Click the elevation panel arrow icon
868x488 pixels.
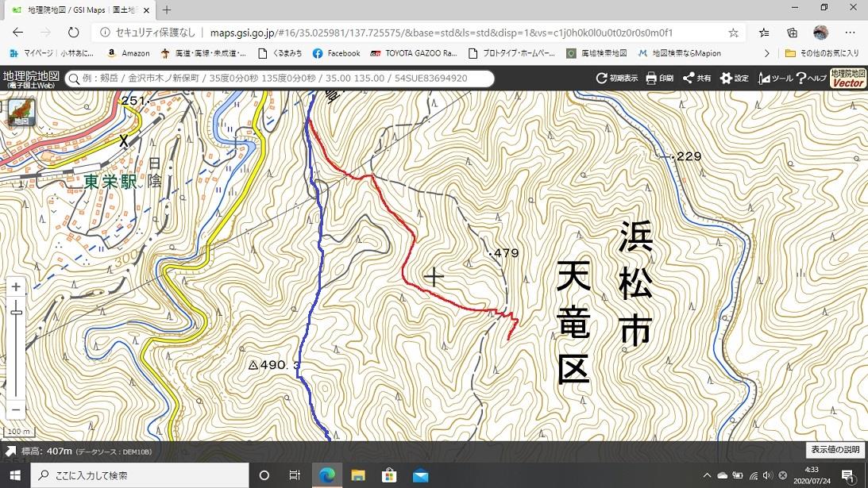click(x=10, y=451)
